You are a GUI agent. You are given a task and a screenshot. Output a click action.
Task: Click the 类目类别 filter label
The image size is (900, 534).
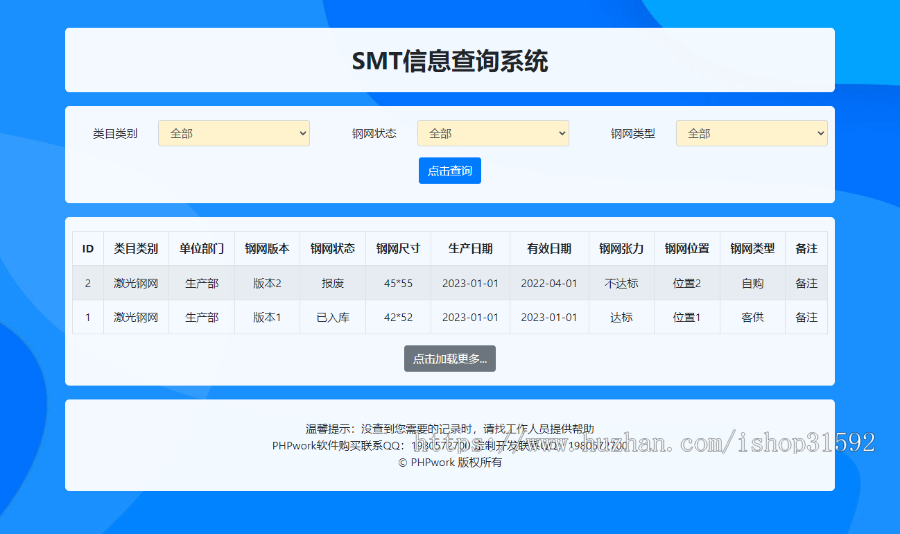[x=115, y=134]
